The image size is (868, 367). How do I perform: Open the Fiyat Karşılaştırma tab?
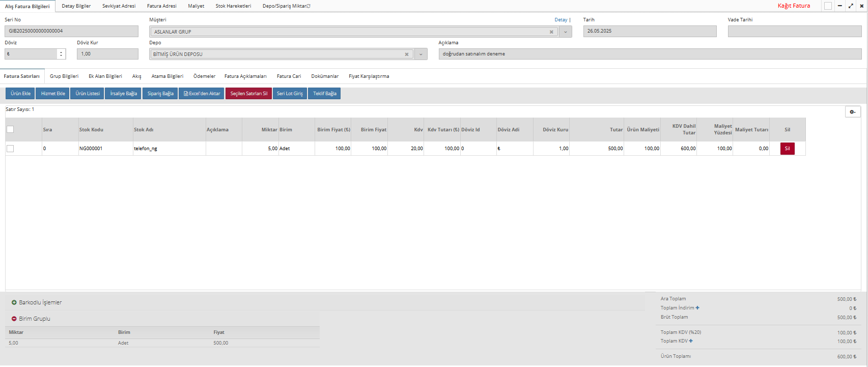369,76
